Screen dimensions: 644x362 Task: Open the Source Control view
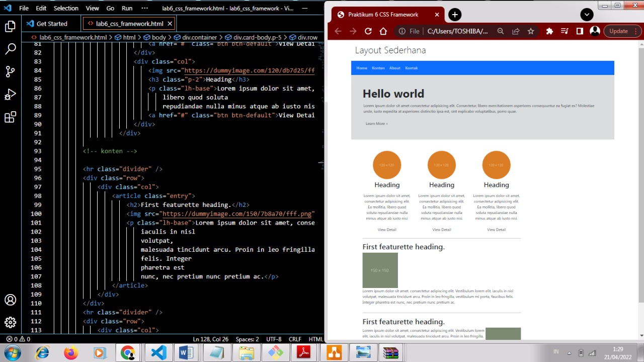tap(10, 71)
